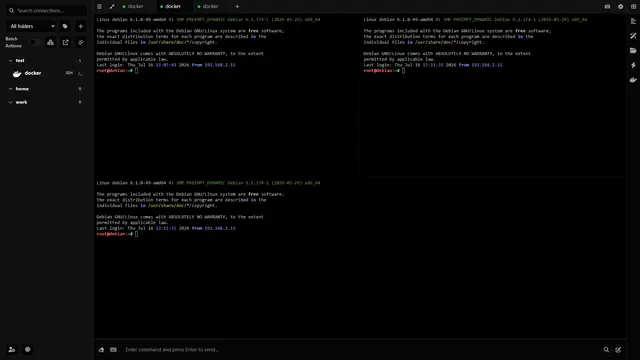Open the Docker whale panel icon
The image size is (640, 360).
pyautogui.click(x=633, y=80)
